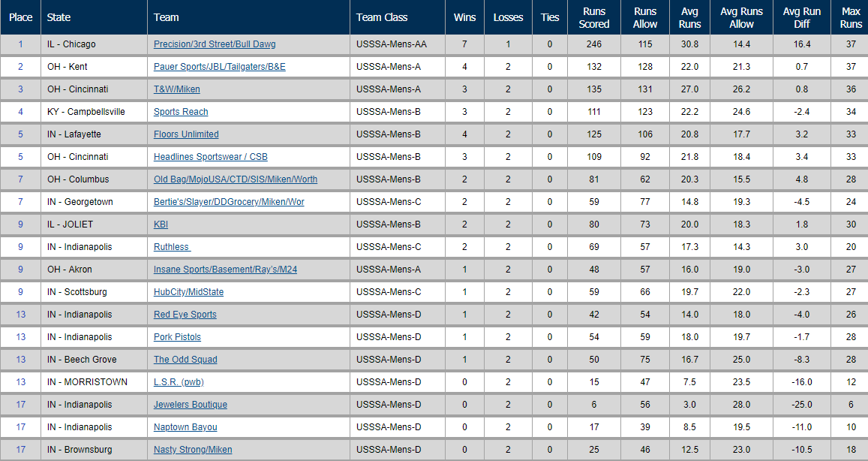Click place number 1 in first row

point(20,44)
